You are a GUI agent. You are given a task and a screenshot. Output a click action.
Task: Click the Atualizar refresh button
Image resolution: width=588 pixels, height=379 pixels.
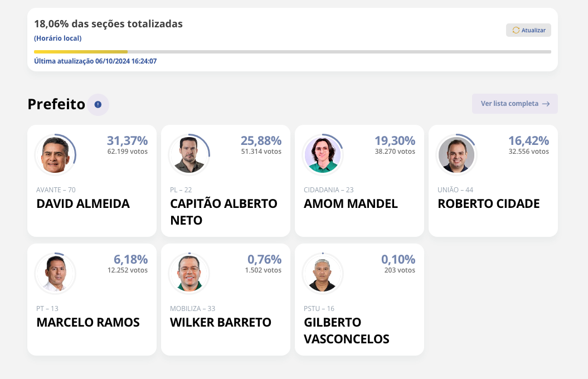pos(528,30)
